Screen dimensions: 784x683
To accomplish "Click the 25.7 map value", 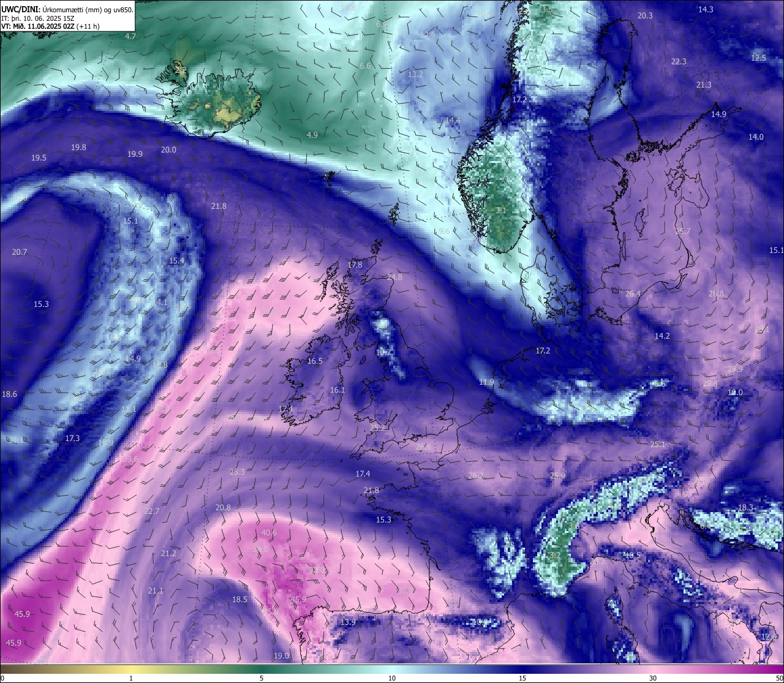I will pos(682,232).
